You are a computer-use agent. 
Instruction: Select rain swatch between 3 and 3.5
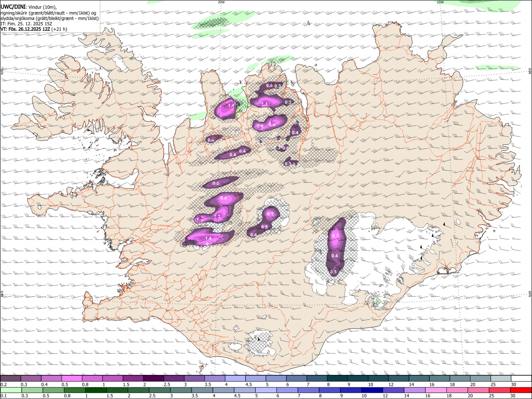pos(181,390)
